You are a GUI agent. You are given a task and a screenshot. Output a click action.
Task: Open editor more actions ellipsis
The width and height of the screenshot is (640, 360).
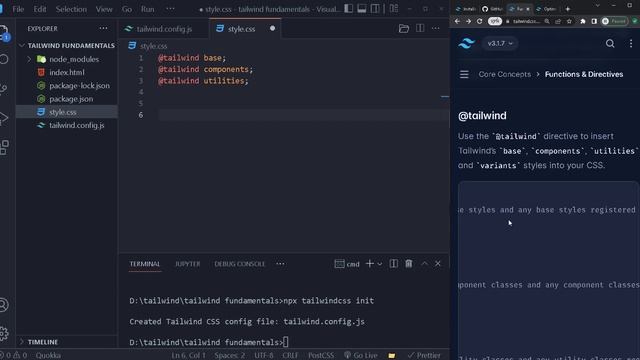point(436,29)
